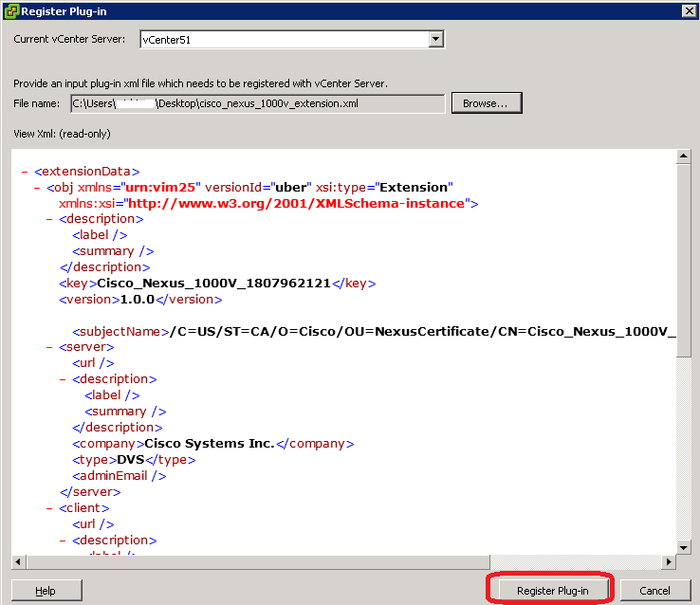Collapse the server XML node
This screenshot has width=700, height=605.
point(49,347)
